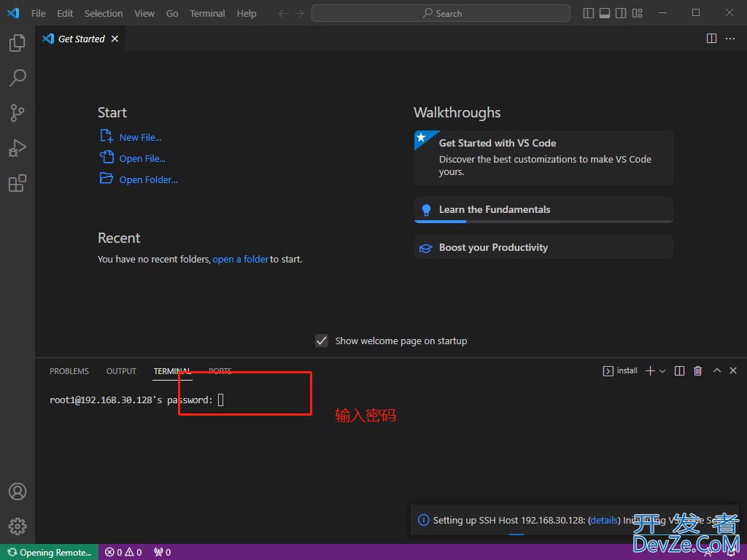This screenshot has width=747, height=560.
Task: Toggle secondary side bar layout icon
Action: point(621,13)
